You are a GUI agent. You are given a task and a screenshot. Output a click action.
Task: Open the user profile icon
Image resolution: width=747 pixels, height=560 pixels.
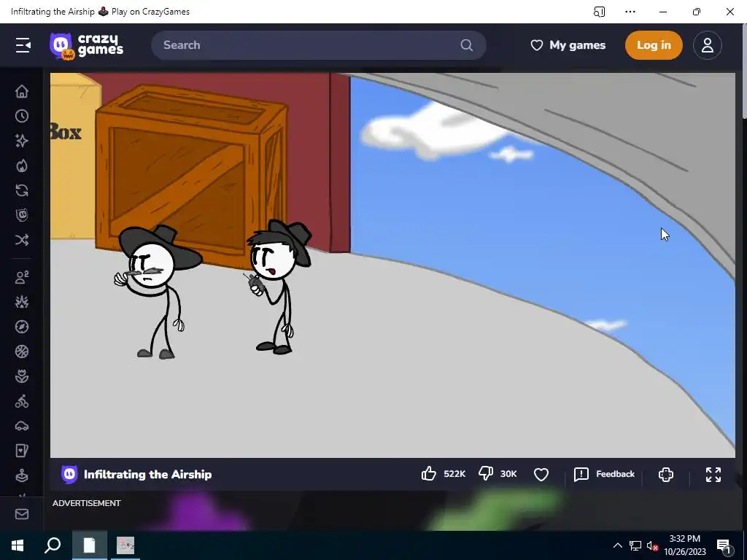click(x=707, y=45)
